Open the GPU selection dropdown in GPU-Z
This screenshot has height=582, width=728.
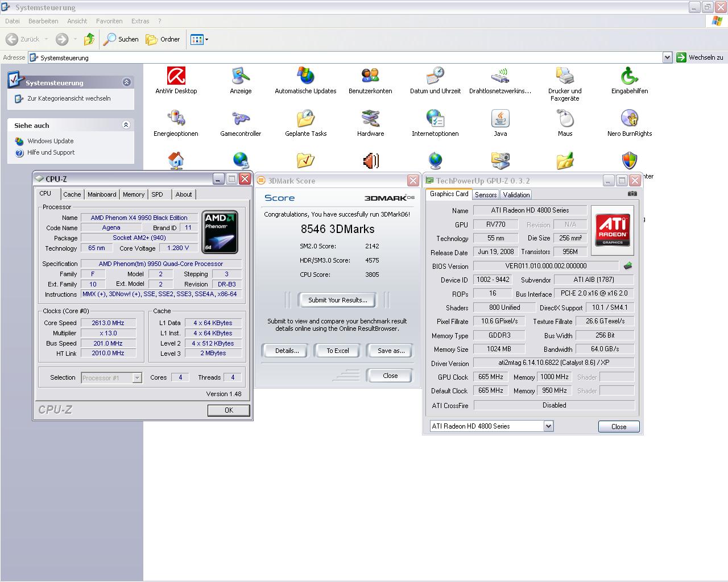pos(548,426)
